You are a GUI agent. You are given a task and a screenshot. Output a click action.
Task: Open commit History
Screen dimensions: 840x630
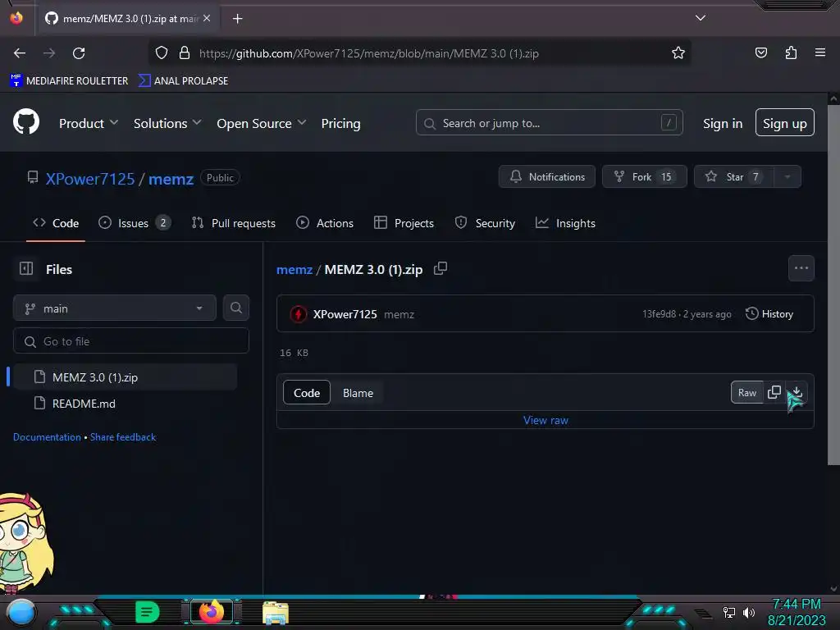click(769, 314)
